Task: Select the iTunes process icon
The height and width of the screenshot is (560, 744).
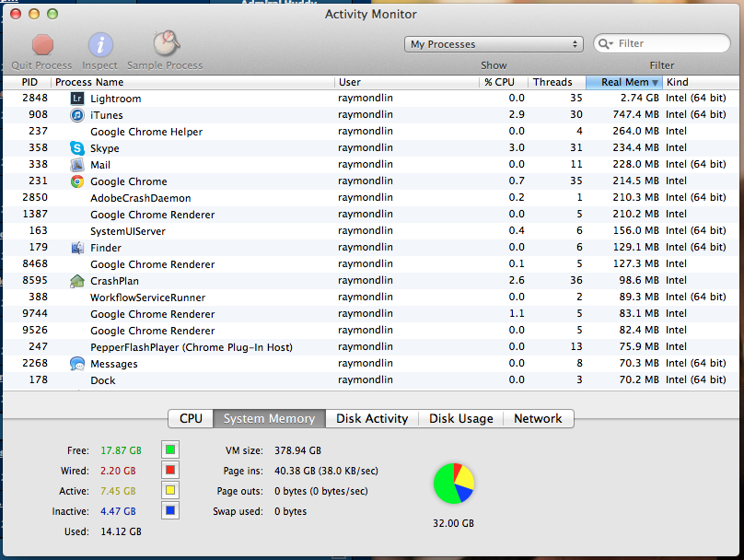Action: pos(77,115)
